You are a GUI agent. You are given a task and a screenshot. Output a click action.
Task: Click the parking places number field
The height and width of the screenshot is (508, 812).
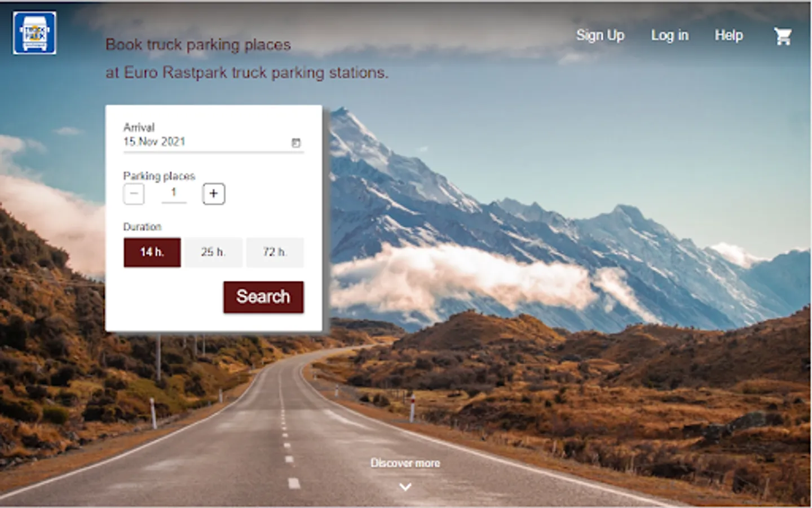[174, 193]
